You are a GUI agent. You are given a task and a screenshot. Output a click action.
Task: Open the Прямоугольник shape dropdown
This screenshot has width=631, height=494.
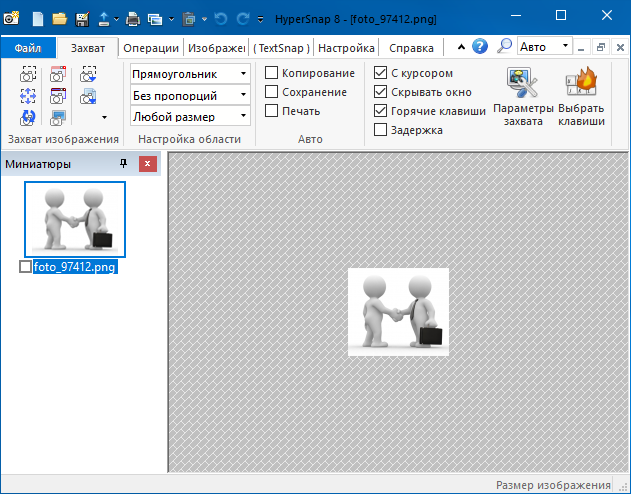[190, 74]
